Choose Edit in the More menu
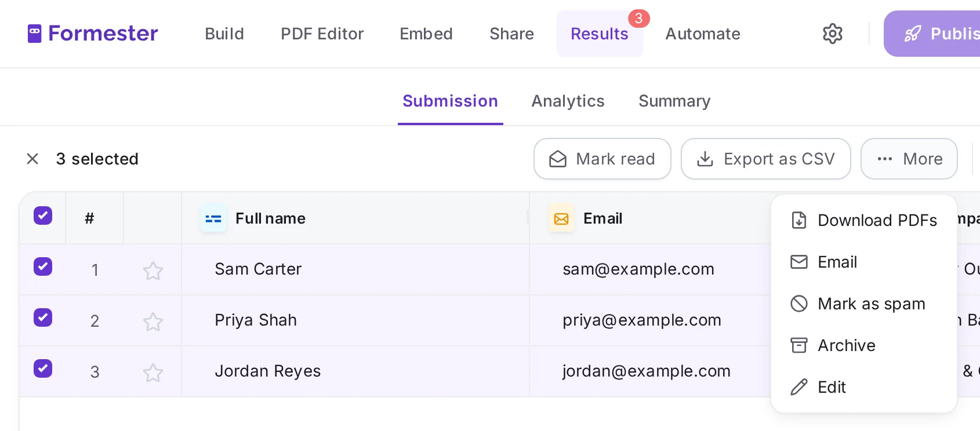This screenshot has height=431, width=980. (x=864, y=387)
